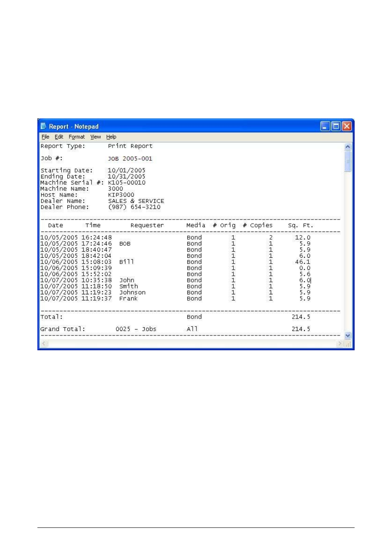
Task: Click the horizontal scrollbar left arrow
Action: click(44, 343)
